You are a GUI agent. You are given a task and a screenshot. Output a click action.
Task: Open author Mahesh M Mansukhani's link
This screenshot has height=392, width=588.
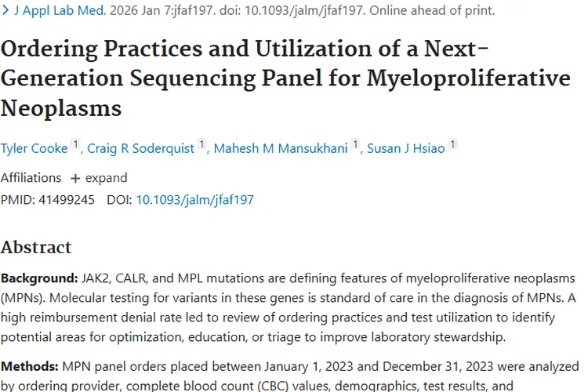pyautogui.click(x=280, y=149)
